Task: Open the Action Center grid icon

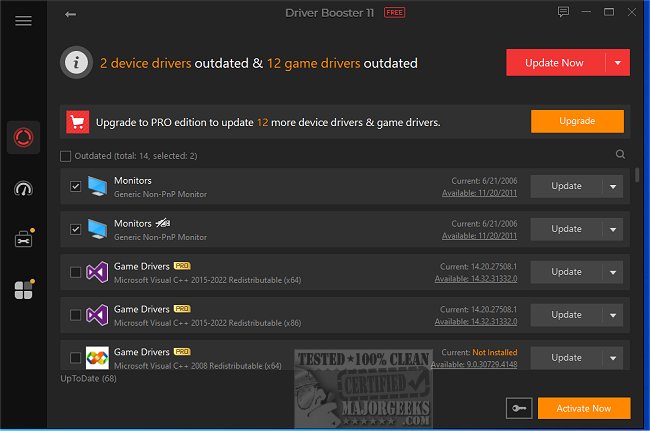Action: [24, 290]
